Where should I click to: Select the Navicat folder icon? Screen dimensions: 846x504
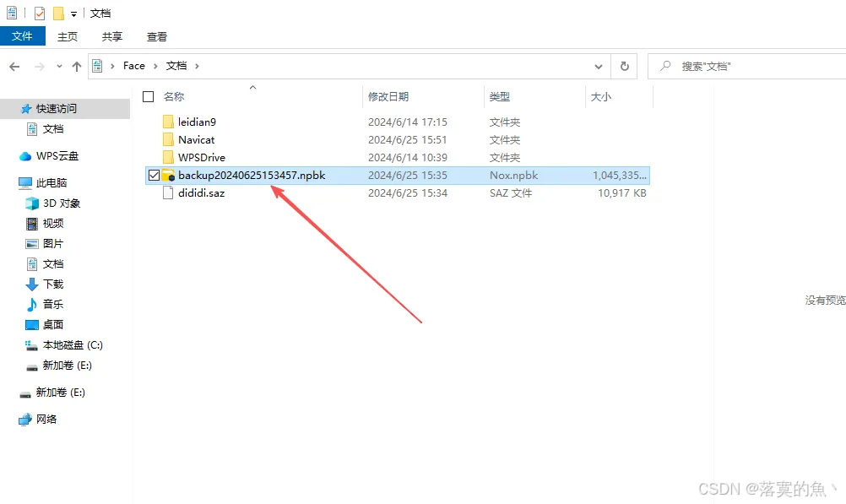168,140
